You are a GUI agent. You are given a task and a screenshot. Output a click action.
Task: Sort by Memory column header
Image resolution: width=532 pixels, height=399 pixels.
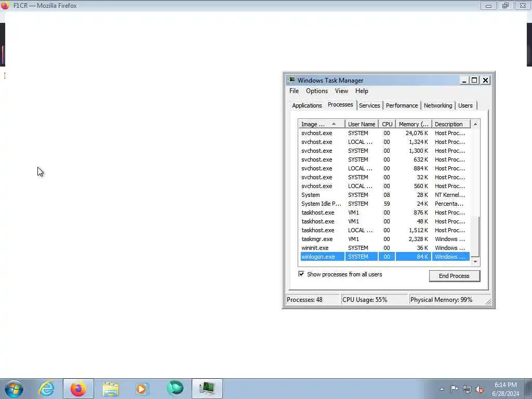pyautogui.click(x=414, y=124)
